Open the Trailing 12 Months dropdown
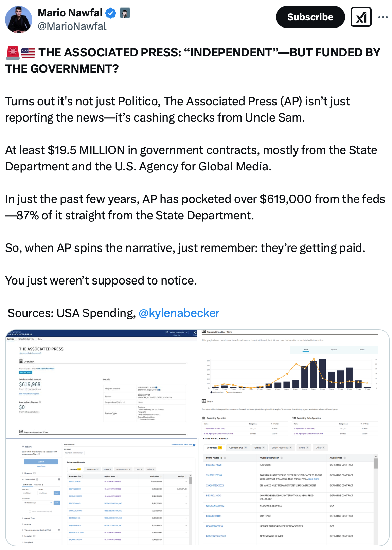Screen dimensions: 392x550 click(x=177, y=332)
